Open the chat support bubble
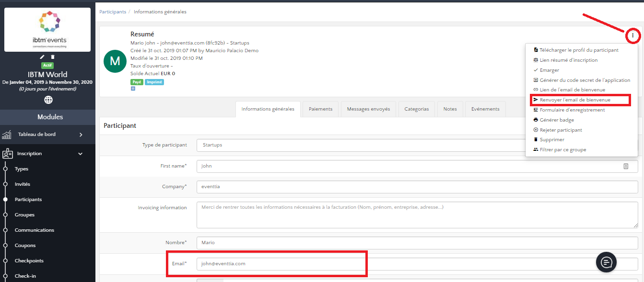The width and height of the screenshot is (644, 282). coord(606,262)
